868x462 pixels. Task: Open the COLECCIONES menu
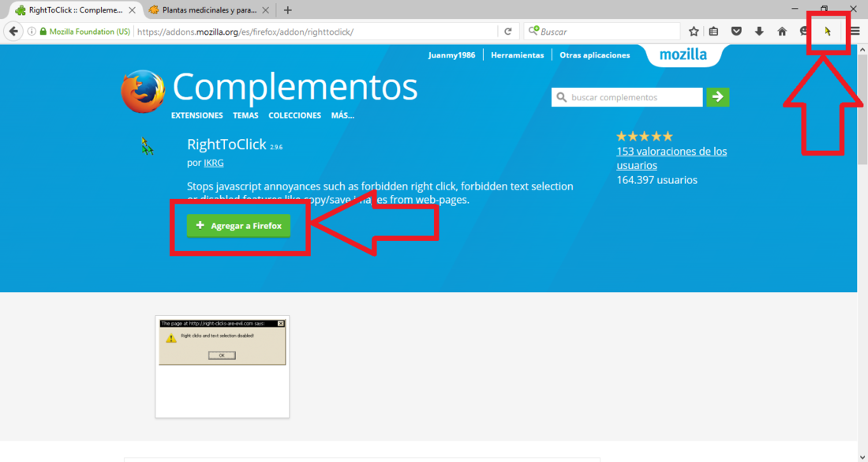(294, 115)
